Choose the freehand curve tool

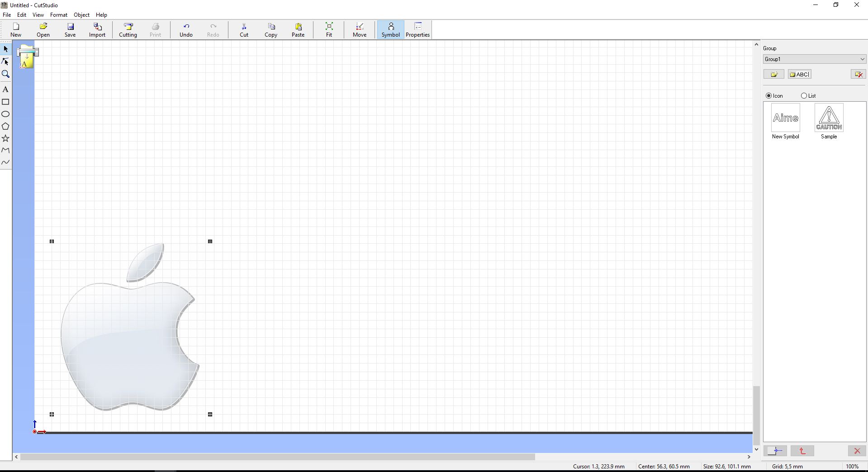[6, 162]
